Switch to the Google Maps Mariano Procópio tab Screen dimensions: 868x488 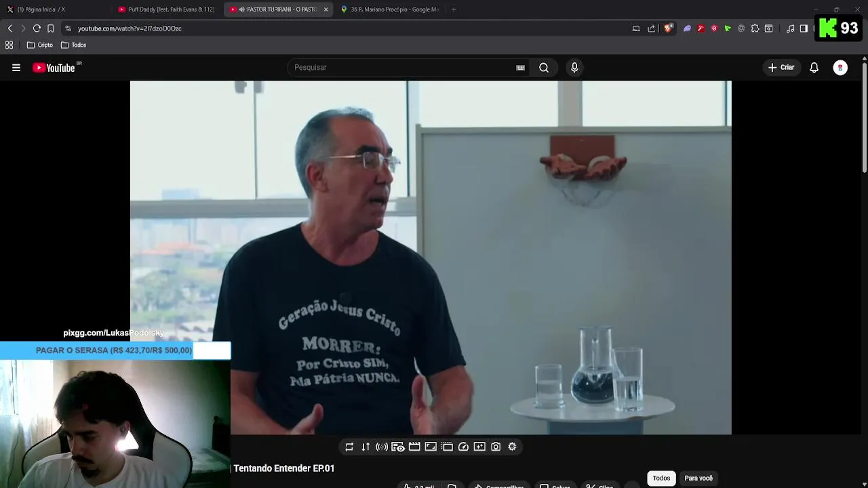tap(390, 9)
